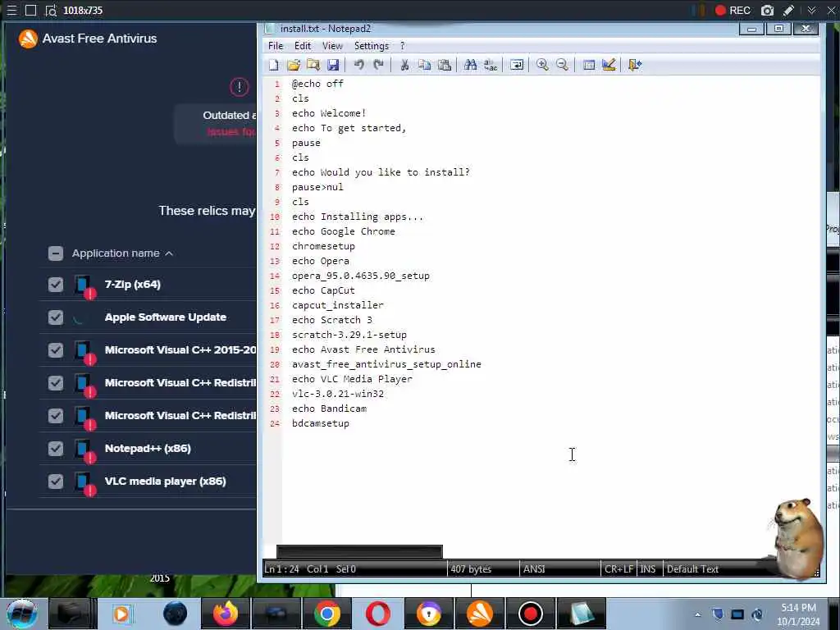Uncheck the Microsoft Visual C++ 2015-20 checkbox

pos(56,349)
